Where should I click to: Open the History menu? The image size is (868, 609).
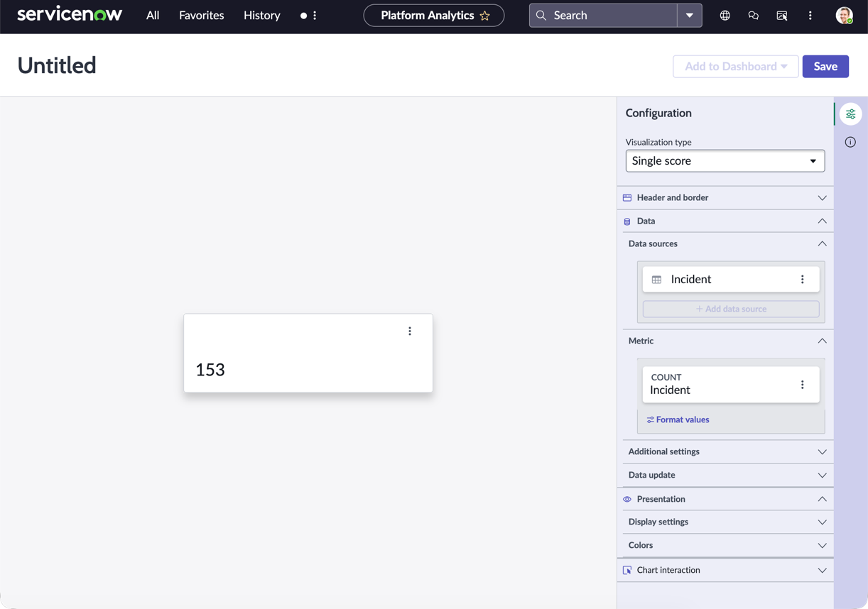point(262,15)
